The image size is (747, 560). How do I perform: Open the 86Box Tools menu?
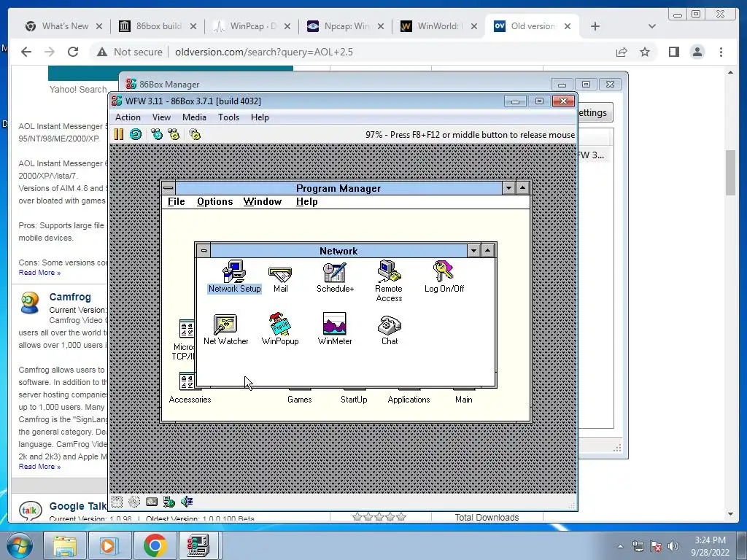[228, 117]
